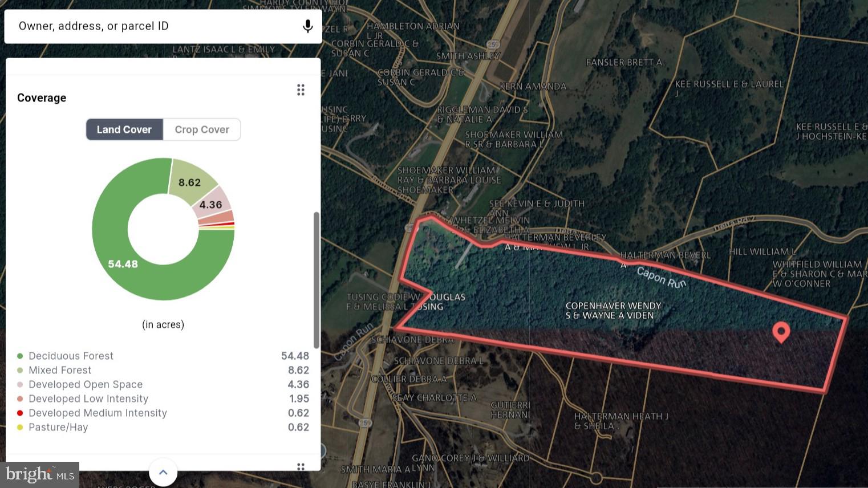Select the Land Cover toggle
The width and height of the screenshot is (868, 488).
tap(124, 129)
